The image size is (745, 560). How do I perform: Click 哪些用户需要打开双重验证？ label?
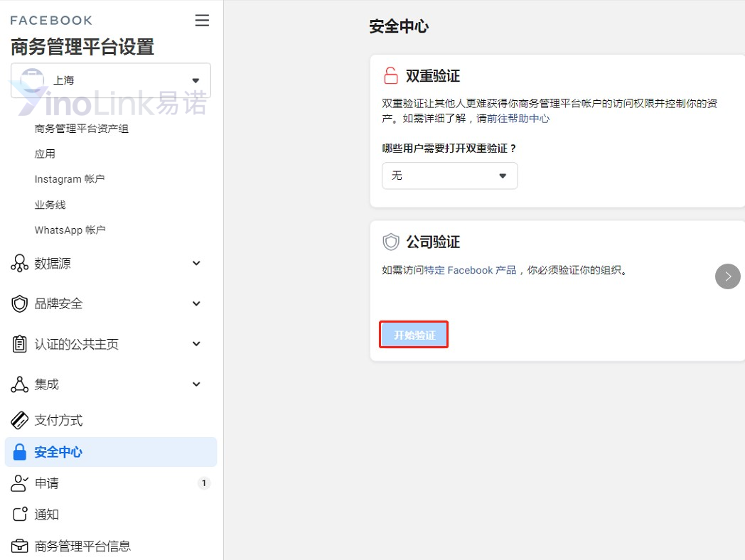tap(449, 149)
